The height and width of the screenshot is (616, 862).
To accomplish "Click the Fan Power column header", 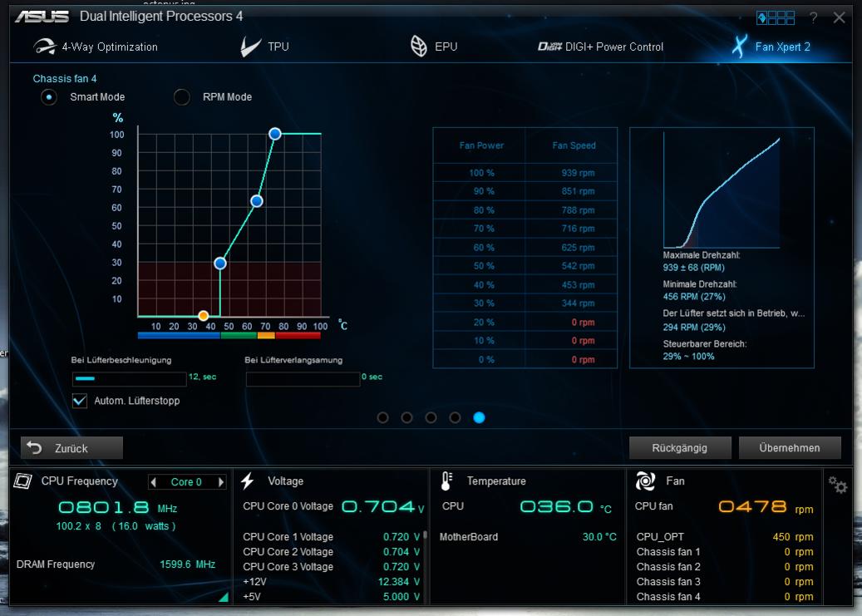I will click(481, 145).
